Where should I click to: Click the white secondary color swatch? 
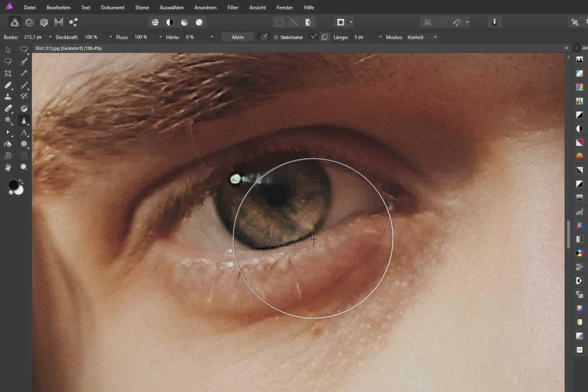tap(20, 190)
